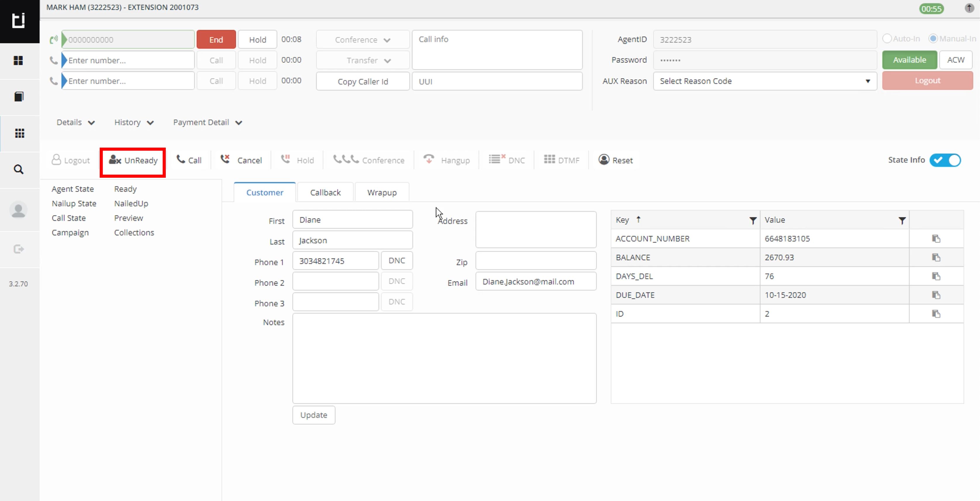Click the ti logo at top left

pos(19,20)
